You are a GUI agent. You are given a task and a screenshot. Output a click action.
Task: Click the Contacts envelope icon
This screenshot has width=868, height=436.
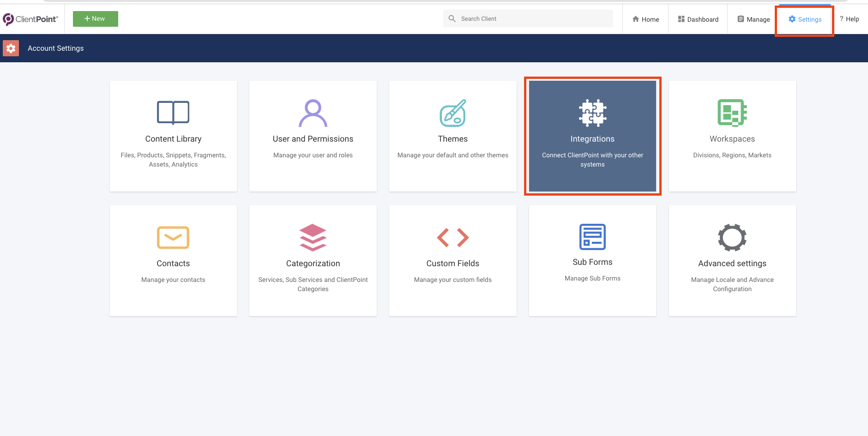pos(173,238)
